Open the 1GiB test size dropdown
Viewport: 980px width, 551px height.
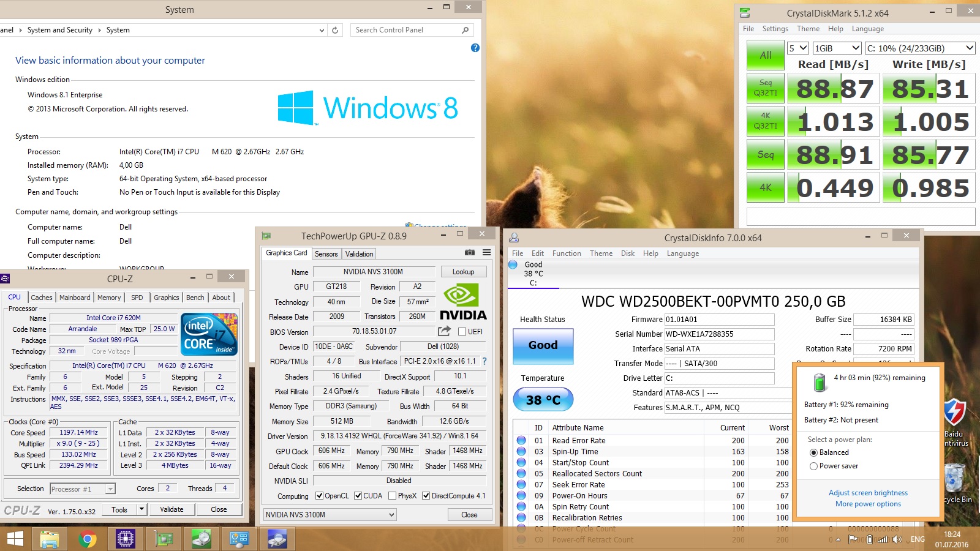(x=837, y=48)
